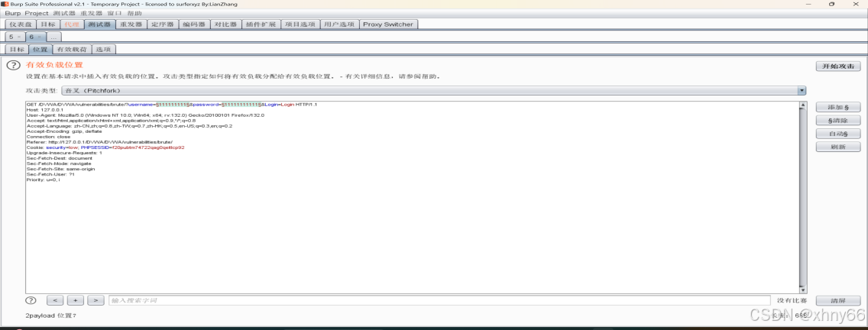Image resolution: width=868 pixels, height=330 pixels.
Task: Open the attack type Pitchfork dropdown
Action: [433, 90]
